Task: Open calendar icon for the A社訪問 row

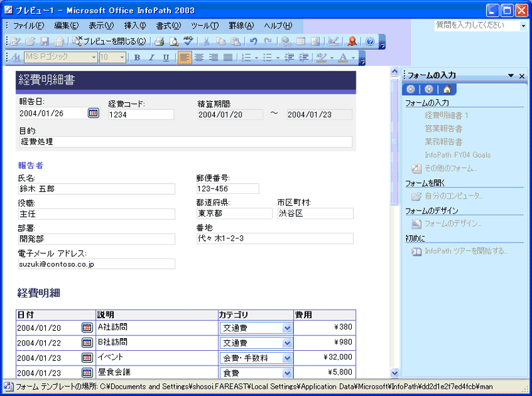Action: [86, 328]
